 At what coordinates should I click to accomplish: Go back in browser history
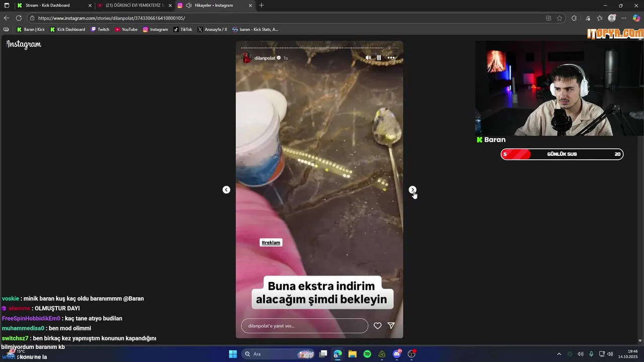(7, 18)
